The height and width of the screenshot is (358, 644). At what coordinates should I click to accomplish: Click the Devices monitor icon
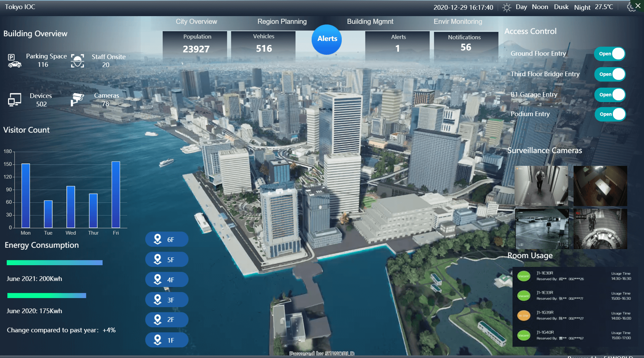coord(14,100)
